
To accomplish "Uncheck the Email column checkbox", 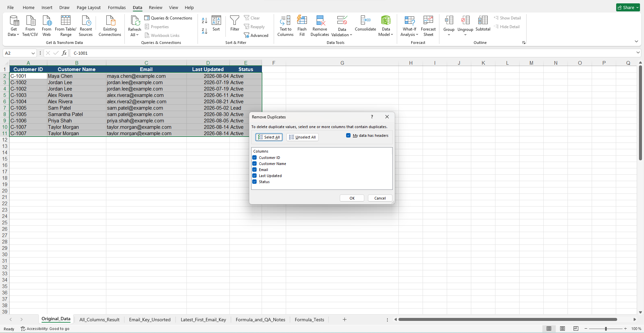I will [x=255, y=170].
